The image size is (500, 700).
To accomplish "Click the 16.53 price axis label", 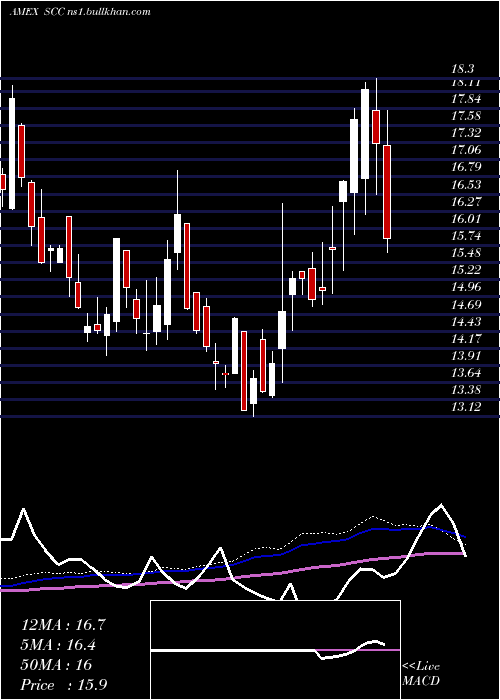I will [466, 185].
